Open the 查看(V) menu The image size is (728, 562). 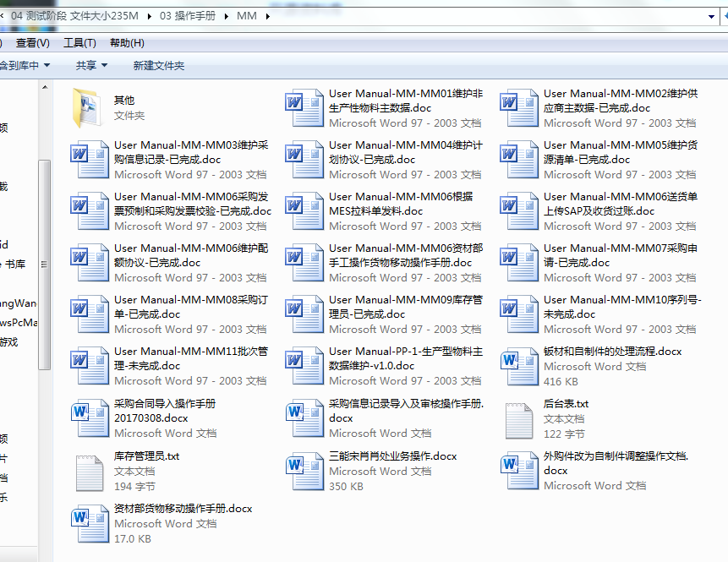point(32,43)
